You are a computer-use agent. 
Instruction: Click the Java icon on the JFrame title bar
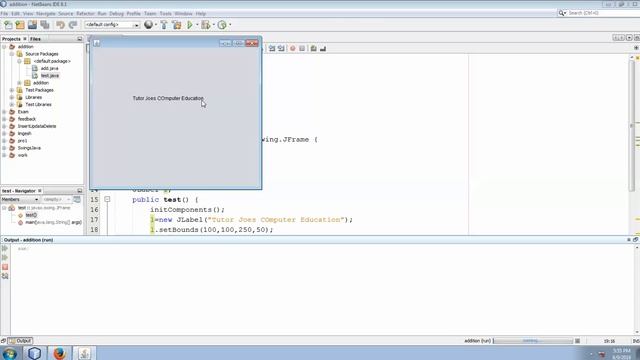coord(97,43)
